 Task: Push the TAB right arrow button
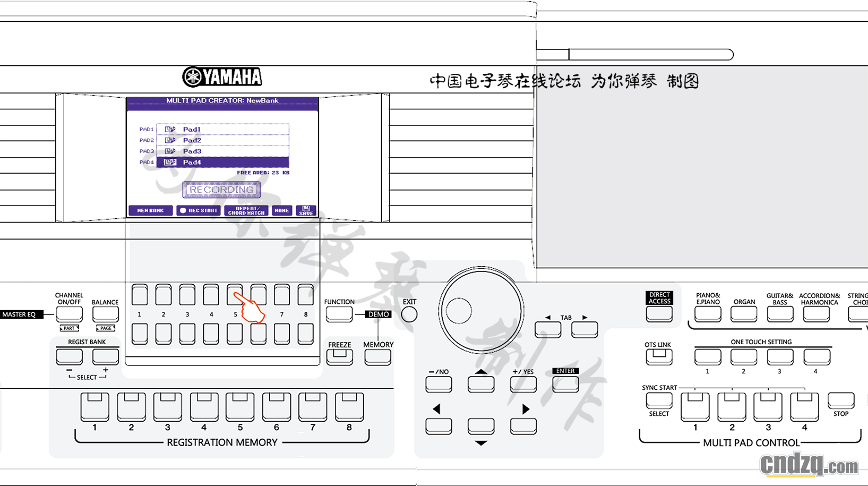[x=585, y=330]
